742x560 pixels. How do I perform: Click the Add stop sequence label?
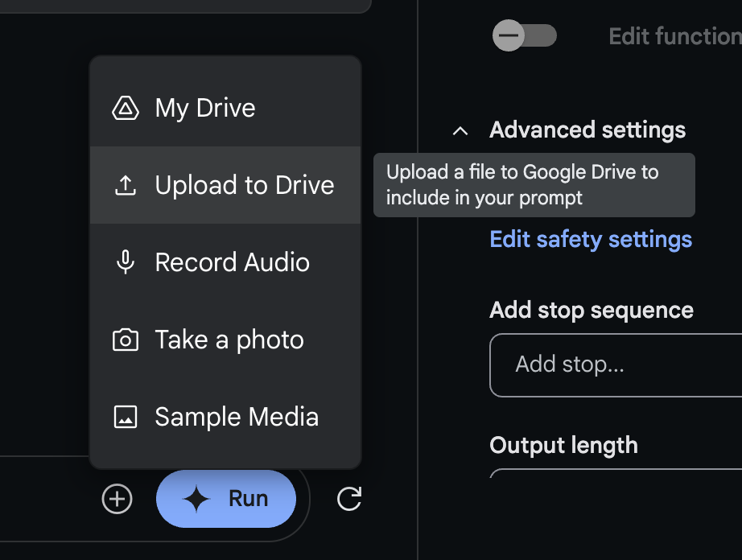point(592,311)
